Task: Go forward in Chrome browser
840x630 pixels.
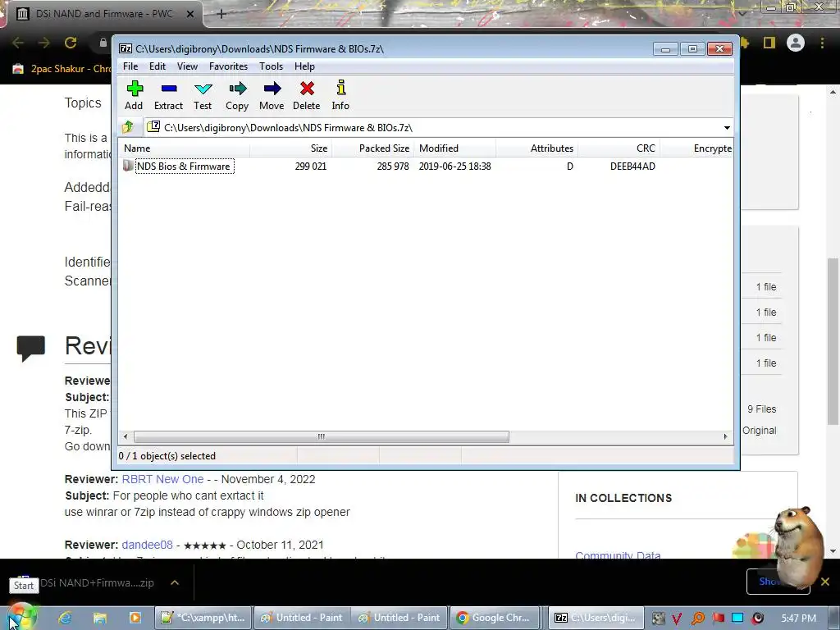Action: (44, 43)
